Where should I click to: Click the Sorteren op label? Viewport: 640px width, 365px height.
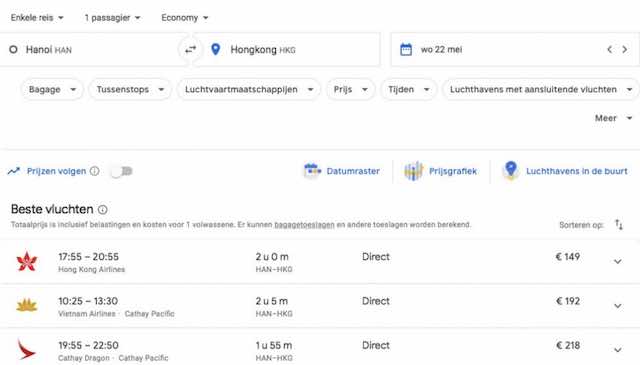[x=581, y=225]
